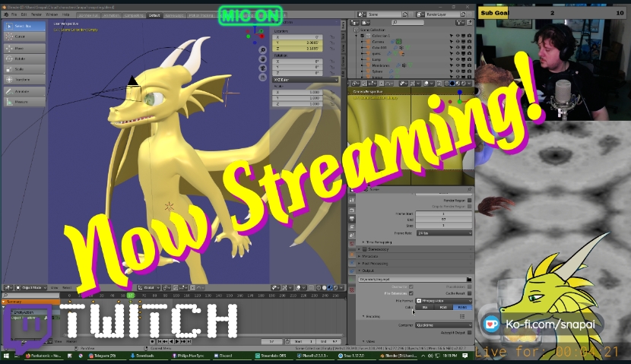
Task: Open the Frame Rate dropdown
Action: coord(444,233)
